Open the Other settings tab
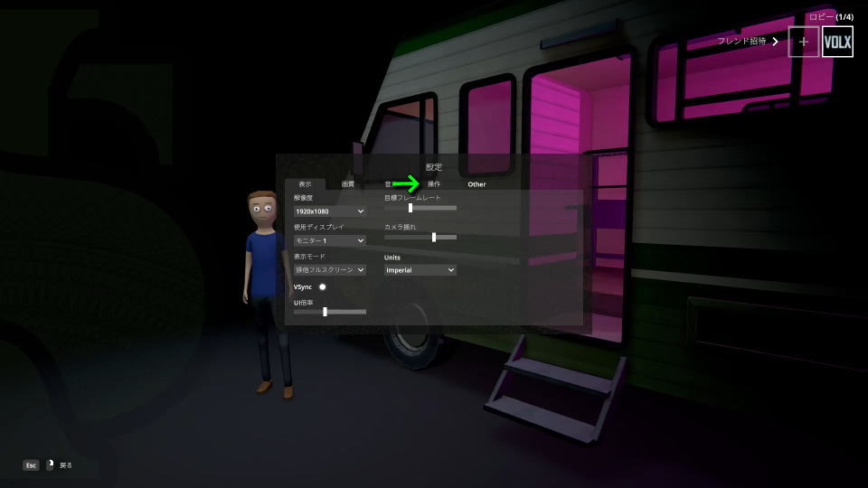The width and height of the screenshot is (868, 488). tap(476, 184)
